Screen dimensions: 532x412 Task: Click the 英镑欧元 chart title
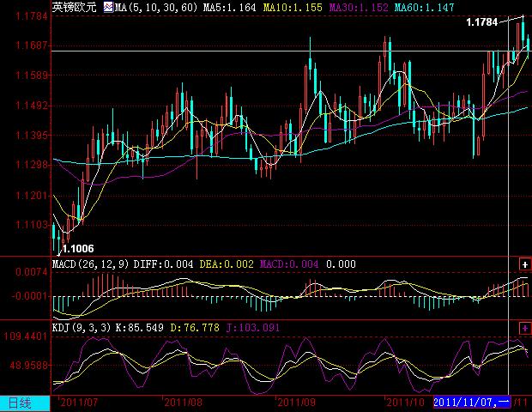(74, 7)
